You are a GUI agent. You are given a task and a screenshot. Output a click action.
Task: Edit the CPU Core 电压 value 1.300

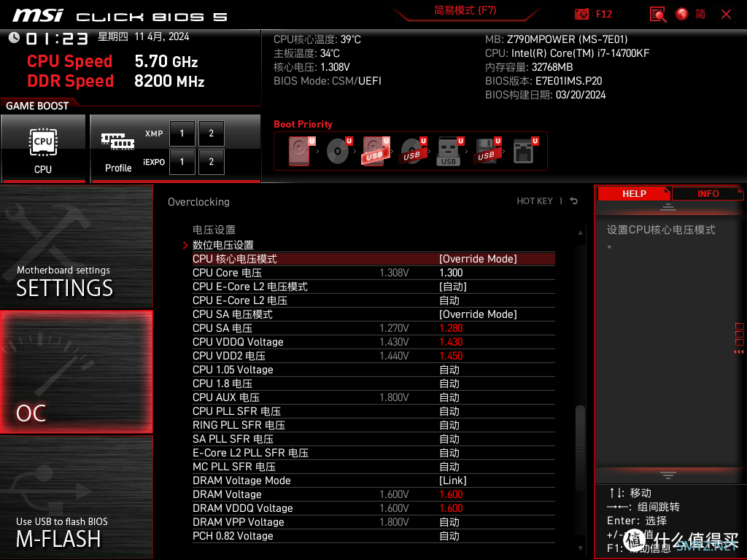[451, 273]
